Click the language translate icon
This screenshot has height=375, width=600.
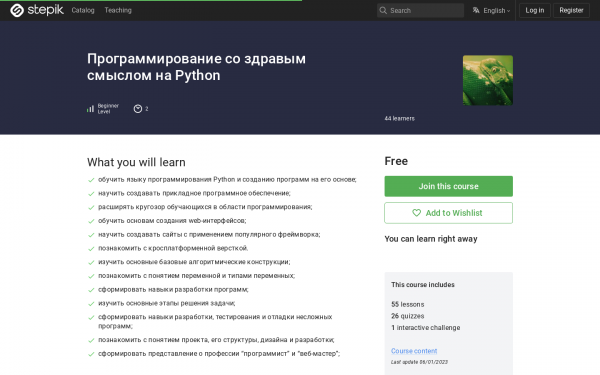click(476, 10)
